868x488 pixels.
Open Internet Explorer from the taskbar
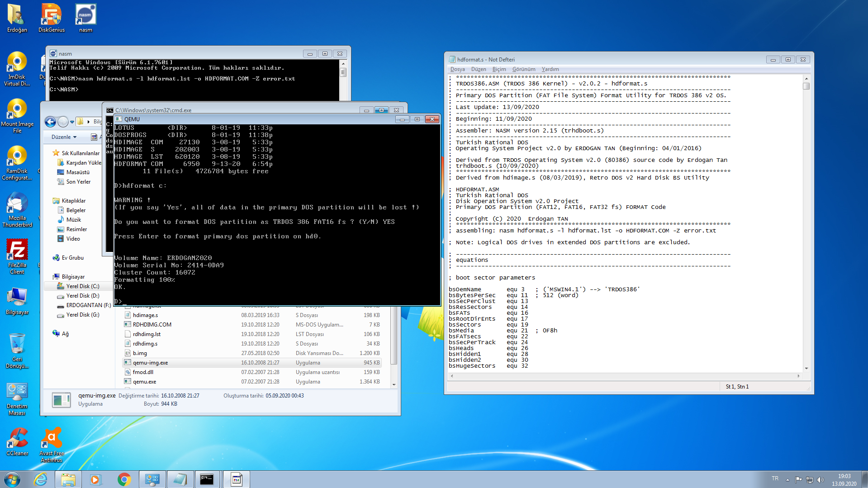click(41, 479)
